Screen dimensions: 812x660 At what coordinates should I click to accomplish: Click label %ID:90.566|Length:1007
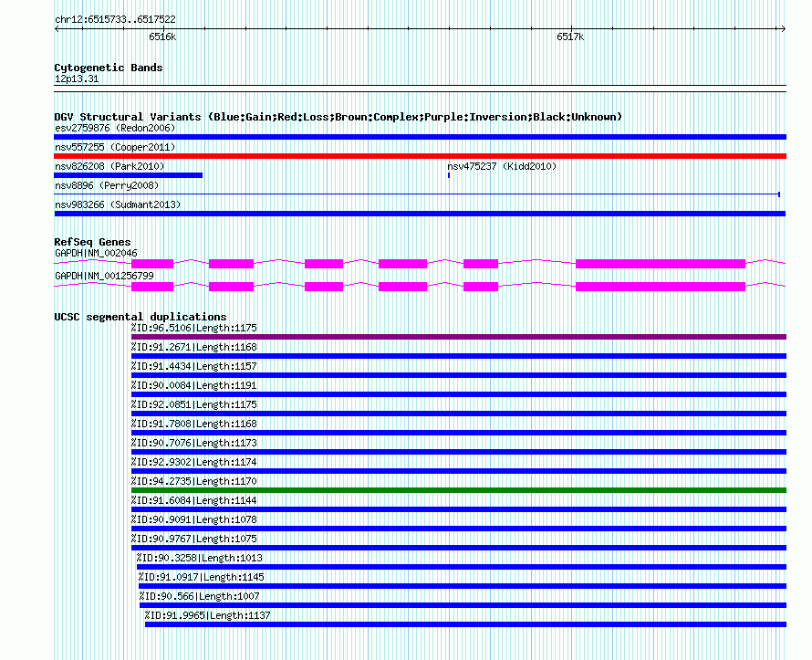pos(200,596)
